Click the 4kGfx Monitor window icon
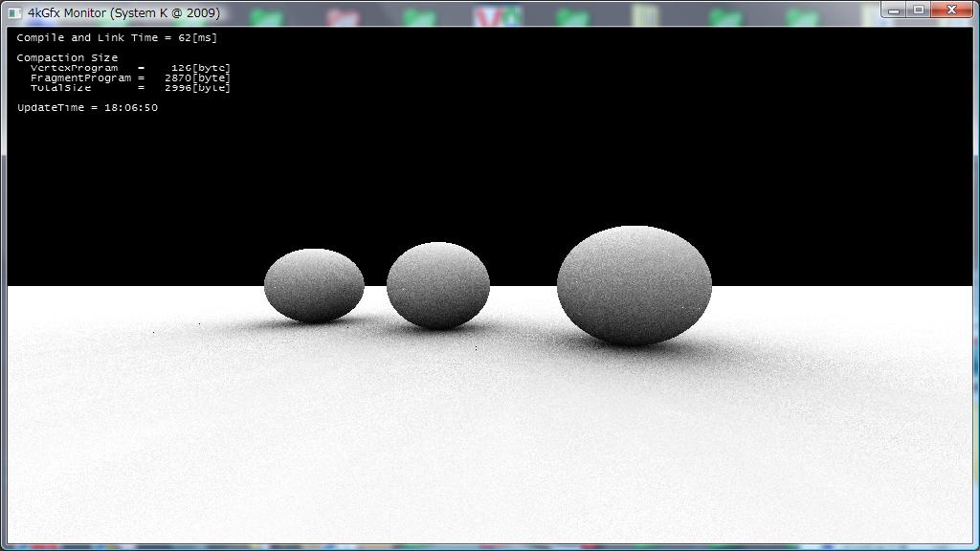Screen dimensions: 980x551 [14, 13]
